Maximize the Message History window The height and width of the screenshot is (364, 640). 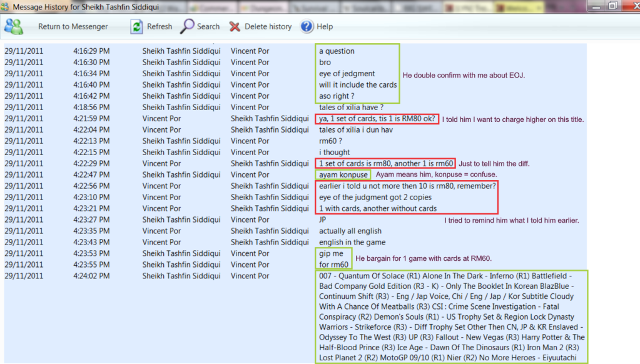coord(612,6)
